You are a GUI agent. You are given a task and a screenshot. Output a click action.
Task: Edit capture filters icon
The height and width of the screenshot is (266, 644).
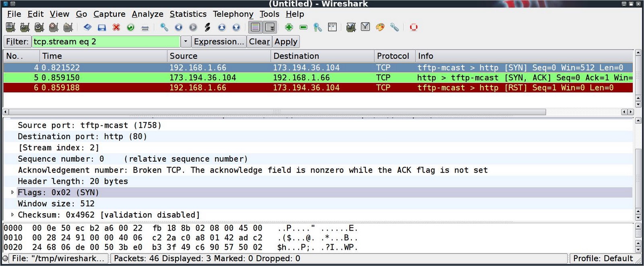coord(351,27)
